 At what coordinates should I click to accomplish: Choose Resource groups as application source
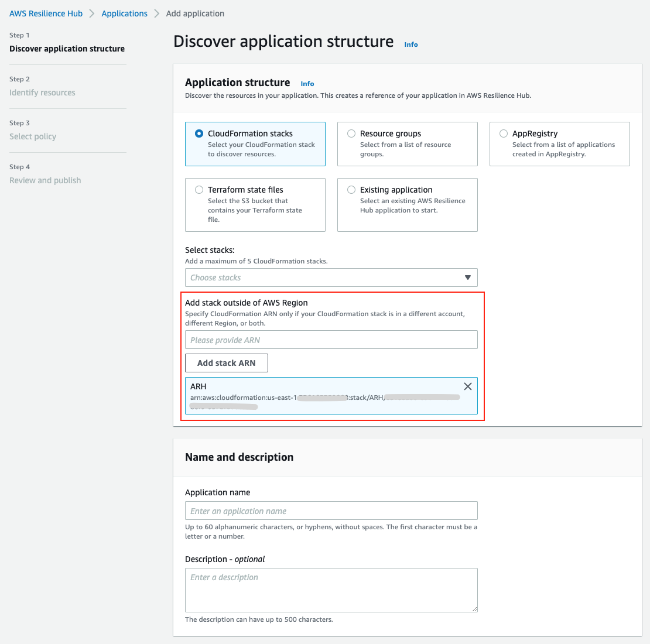pos(351,133)
